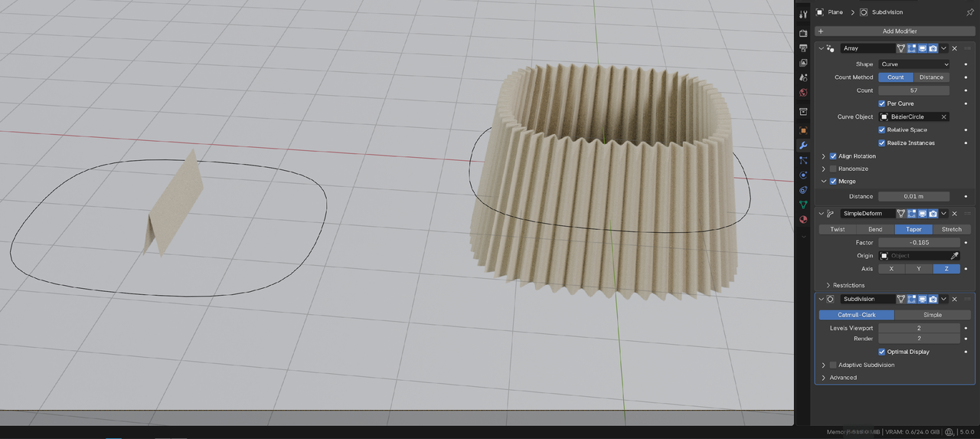Open the Object Constraints properties tab
This screenshot has height=439, width=980.
[803, 189]
